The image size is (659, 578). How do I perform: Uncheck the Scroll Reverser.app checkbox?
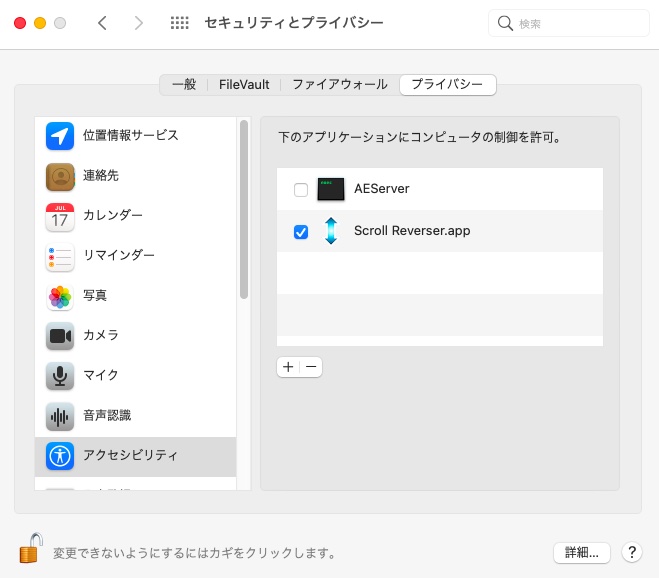(301, 232)
